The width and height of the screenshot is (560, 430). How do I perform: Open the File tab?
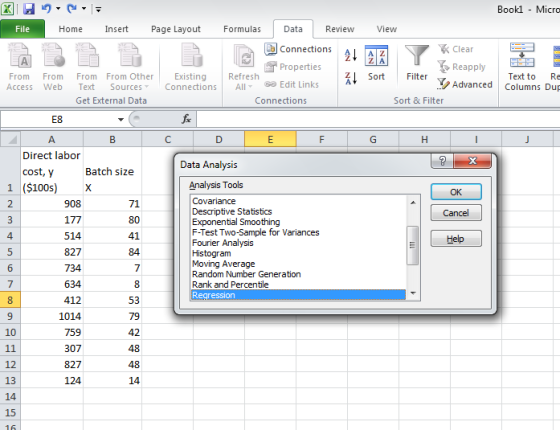(22, 29)
